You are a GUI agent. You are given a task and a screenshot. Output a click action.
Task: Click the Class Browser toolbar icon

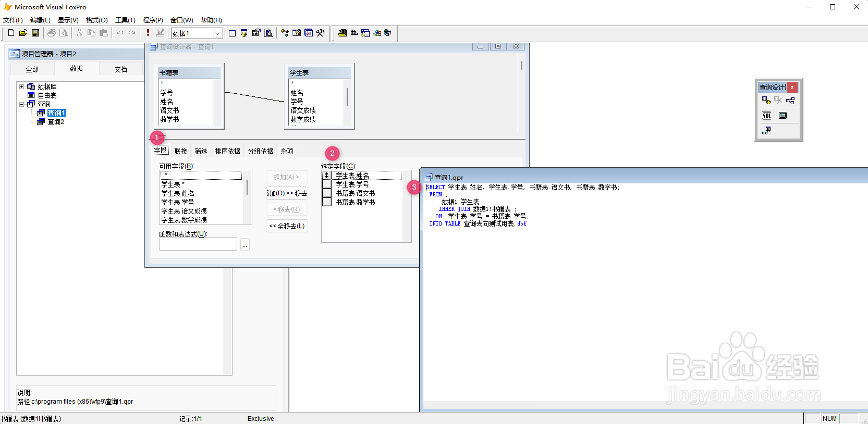[x=284, y=33]
